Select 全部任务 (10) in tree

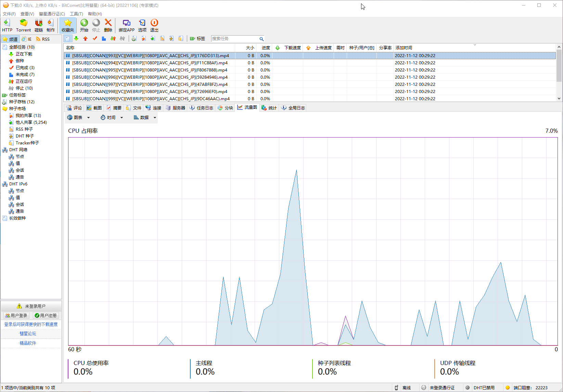point(22,47)
